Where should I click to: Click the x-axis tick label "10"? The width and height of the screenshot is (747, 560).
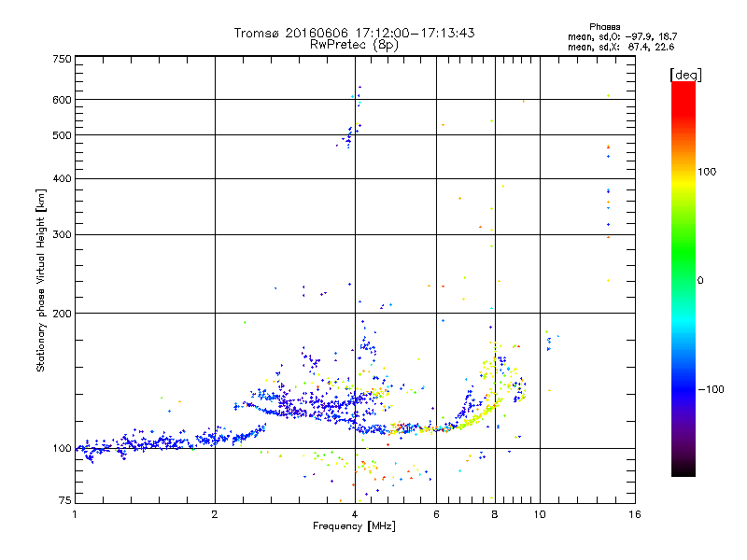coord(540,514)
